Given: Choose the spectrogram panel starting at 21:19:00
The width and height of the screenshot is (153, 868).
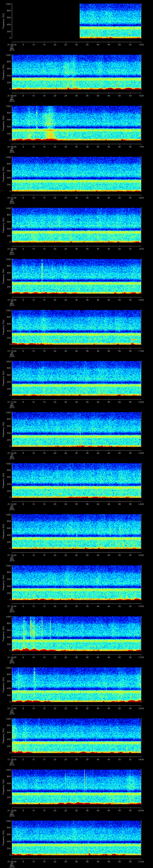Looking at the screenshot, I should click(x=77, y=787).
